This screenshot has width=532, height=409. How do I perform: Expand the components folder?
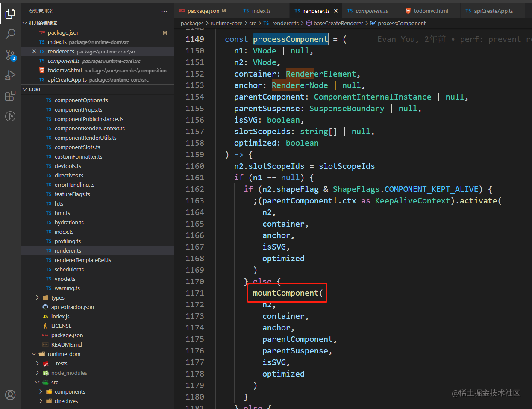(70, 391)
